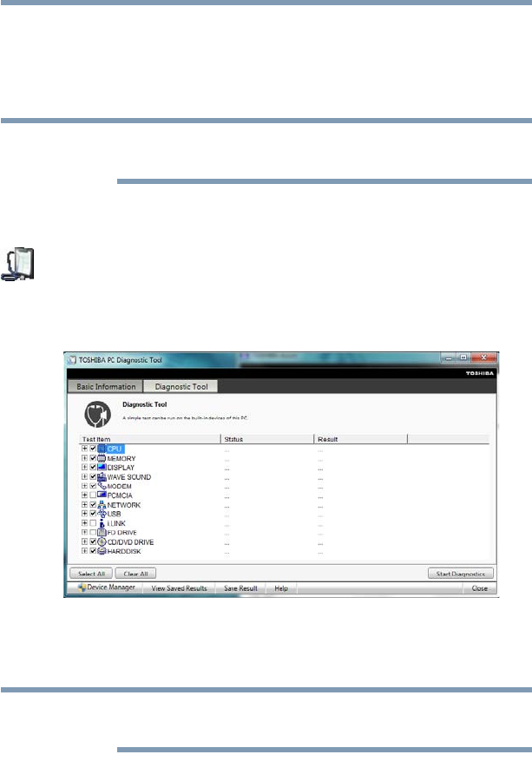Image resolution: width=532 pixels, height=761 pixels.
Task: Click the Select All button
Action: click(x=91, y=574)
